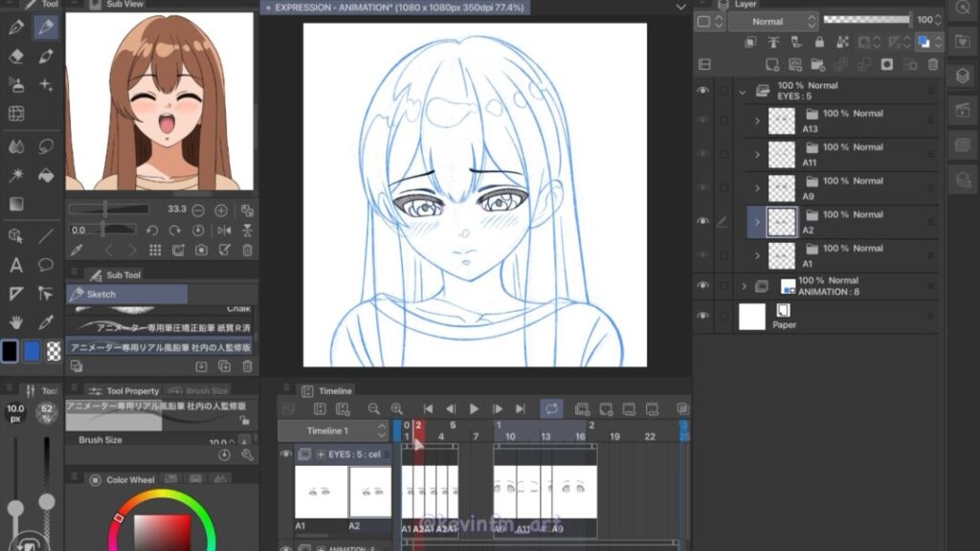Click the lock layer icon
Viewport: 980px width, 551px height.
819,42
